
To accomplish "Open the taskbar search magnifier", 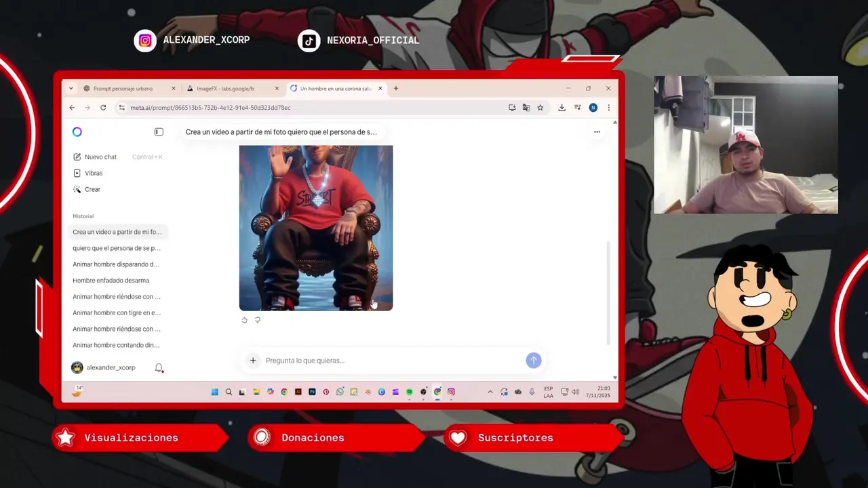I will point(229,392).
